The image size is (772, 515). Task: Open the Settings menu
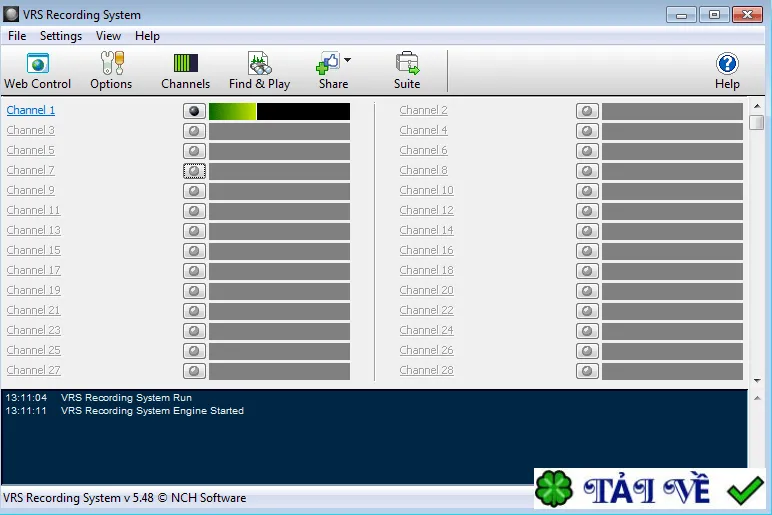(61, 36)
